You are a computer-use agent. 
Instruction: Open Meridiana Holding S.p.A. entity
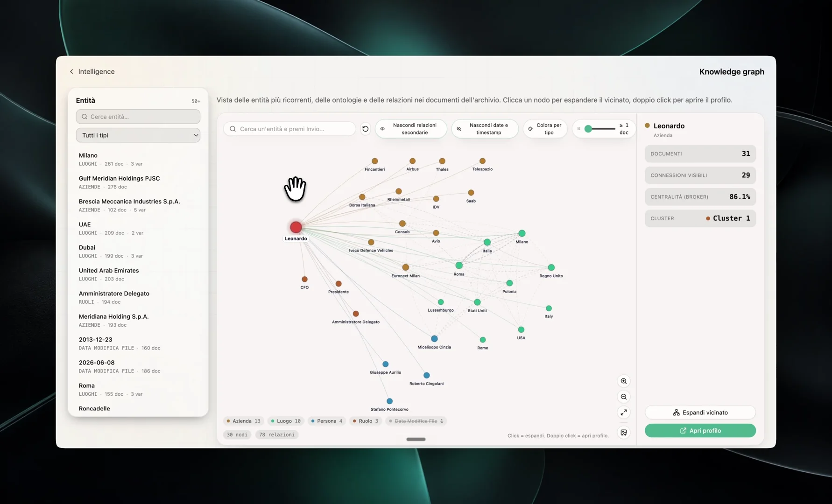pos(138,320)
